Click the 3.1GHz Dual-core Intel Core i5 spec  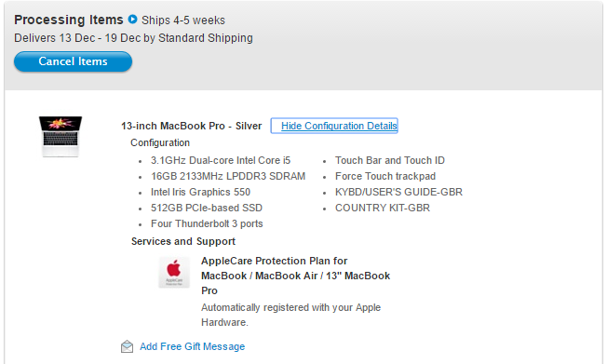[x=221, y=160]
